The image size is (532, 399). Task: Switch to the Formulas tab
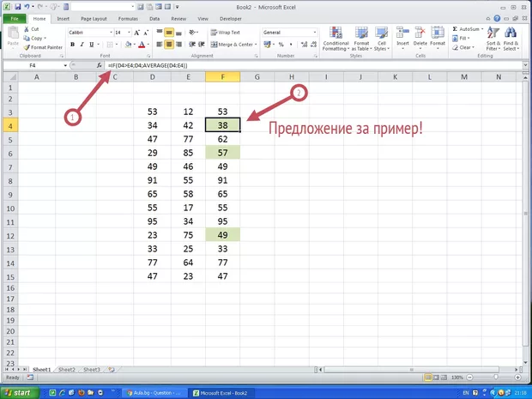tap(128, 19)
